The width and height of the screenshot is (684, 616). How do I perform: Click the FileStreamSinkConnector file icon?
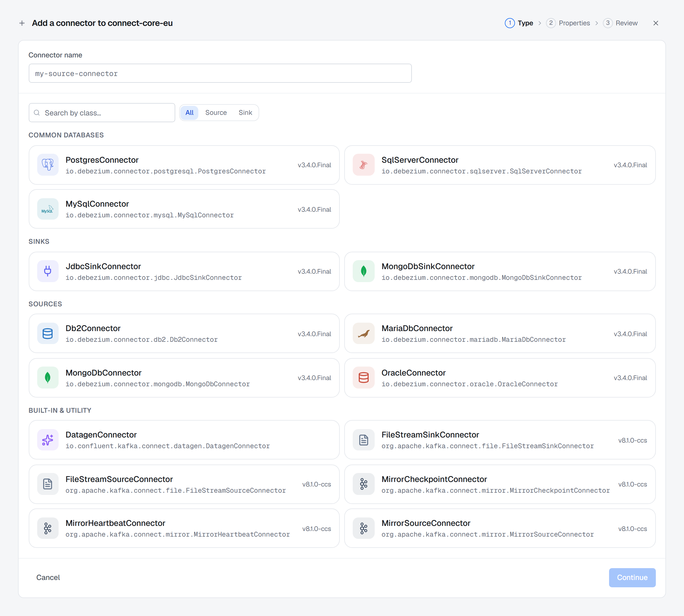pos(363,440)
